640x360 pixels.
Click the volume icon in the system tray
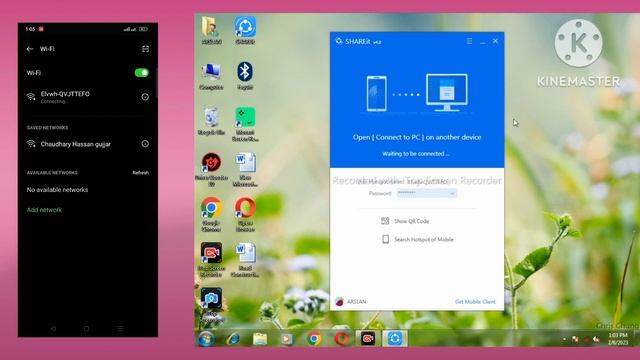point(596,339)
